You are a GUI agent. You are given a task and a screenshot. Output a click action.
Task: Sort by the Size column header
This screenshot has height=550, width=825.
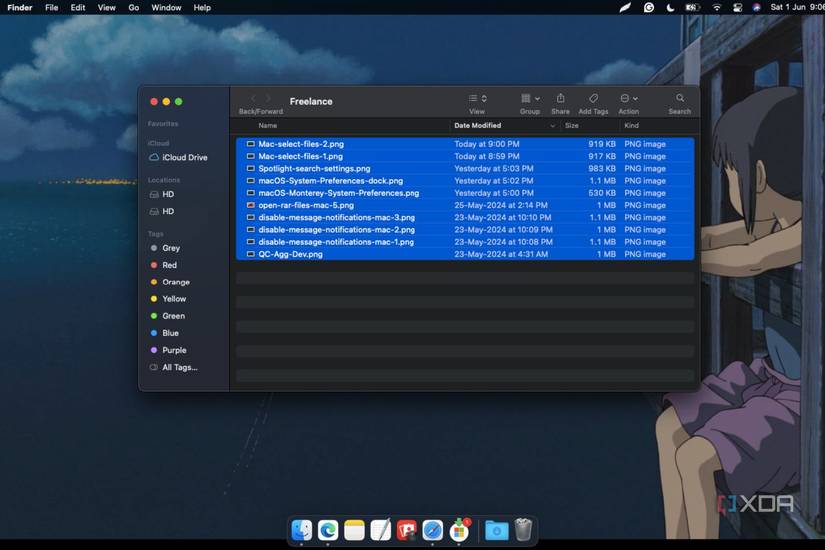571,125
